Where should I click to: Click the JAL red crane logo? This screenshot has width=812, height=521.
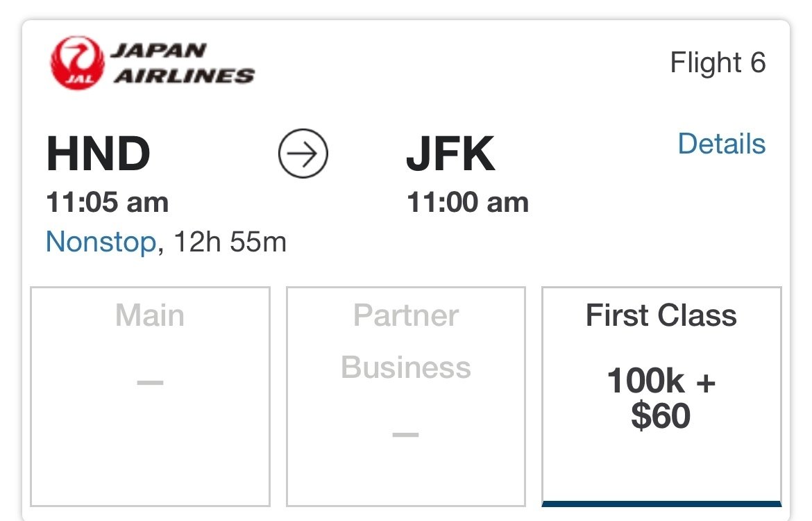point(76,65)
